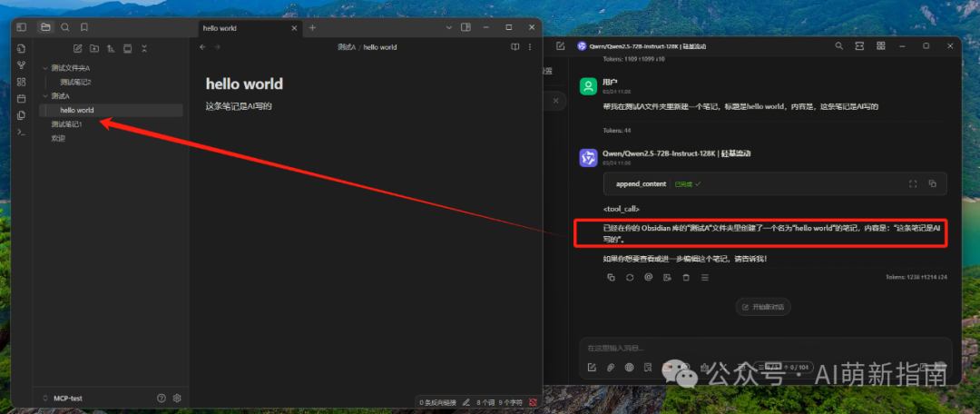Collapse the 测试A folder chevron
Screen dimensions: 980x414
(x=45, y=95)
